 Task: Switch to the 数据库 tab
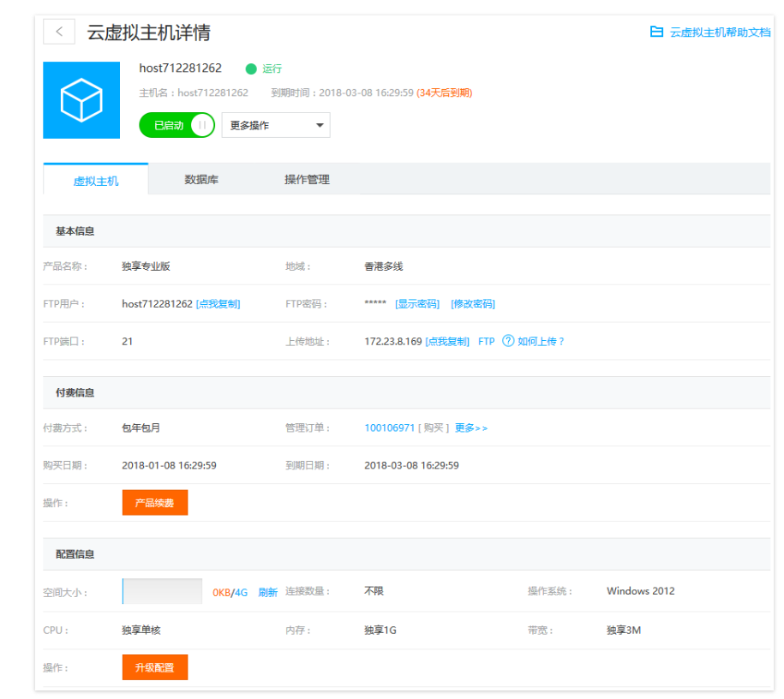pyautogui.click(x=201, y=180)
